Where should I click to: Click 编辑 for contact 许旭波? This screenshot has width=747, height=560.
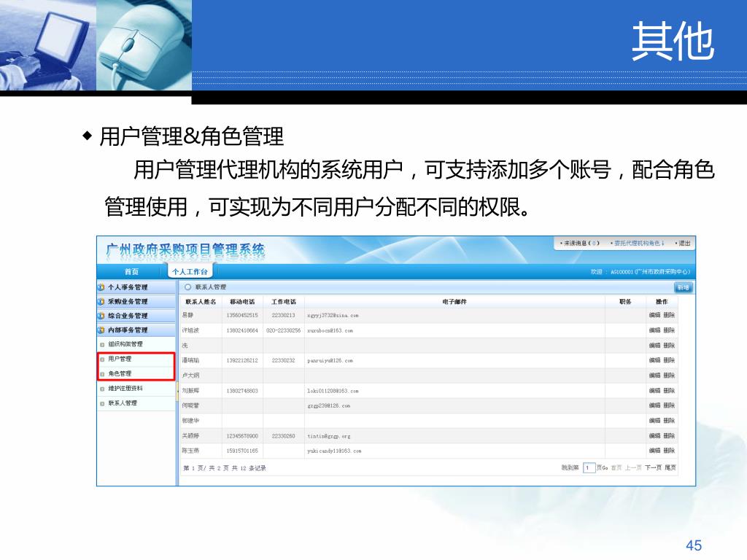click(x=654, y=330)
